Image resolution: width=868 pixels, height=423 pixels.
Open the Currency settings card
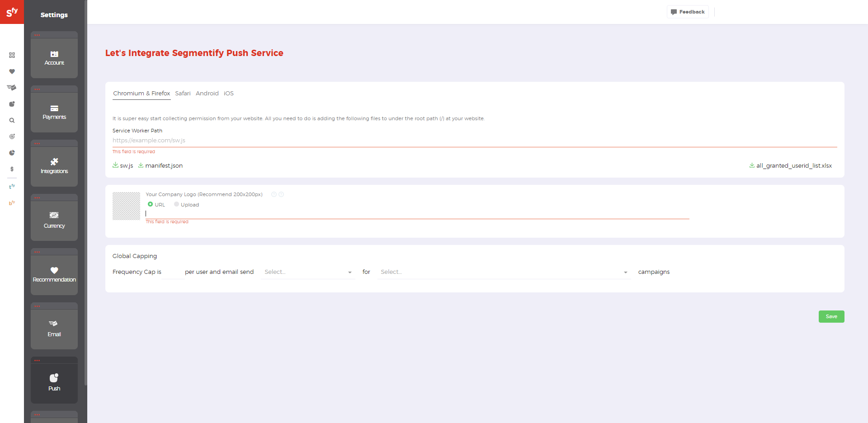(54, 217)
